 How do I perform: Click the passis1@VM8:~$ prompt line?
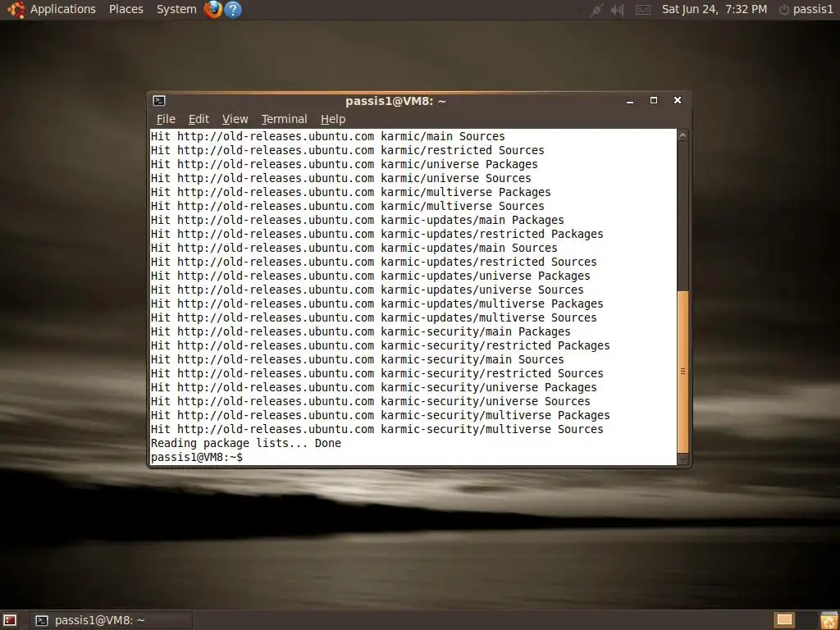[x=197, y=457]
